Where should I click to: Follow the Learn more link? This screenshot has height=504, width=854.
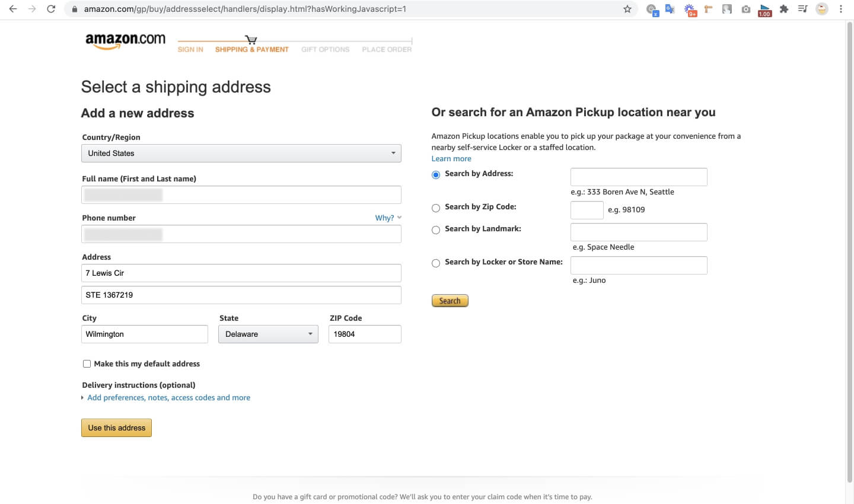(x=451, y=159)
